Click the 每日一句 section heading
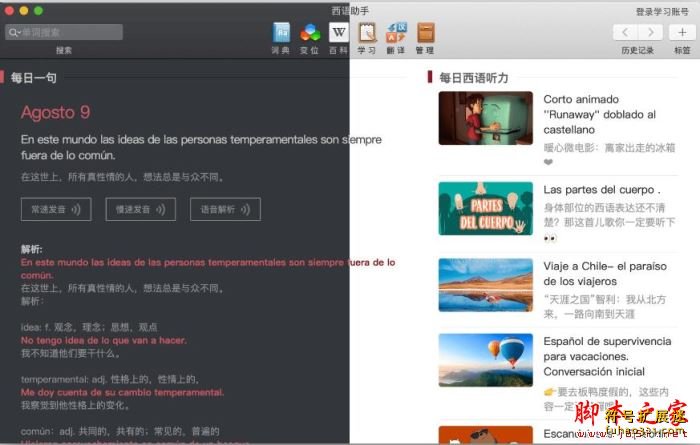Viewport: 700px width, 445px height. [34, 78]
